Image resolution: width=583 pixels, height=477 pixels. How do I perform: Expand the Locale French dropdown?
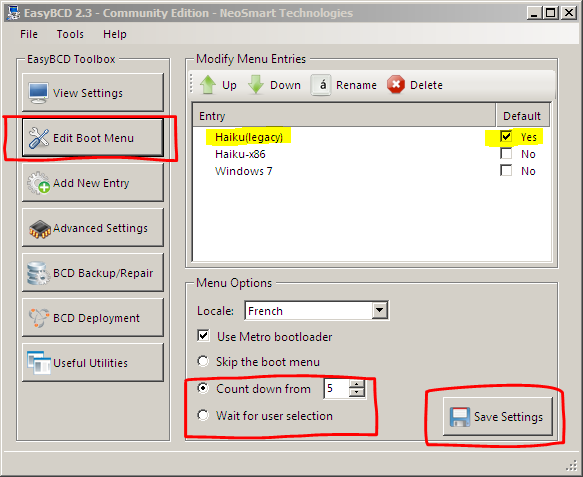coord(380,310)
